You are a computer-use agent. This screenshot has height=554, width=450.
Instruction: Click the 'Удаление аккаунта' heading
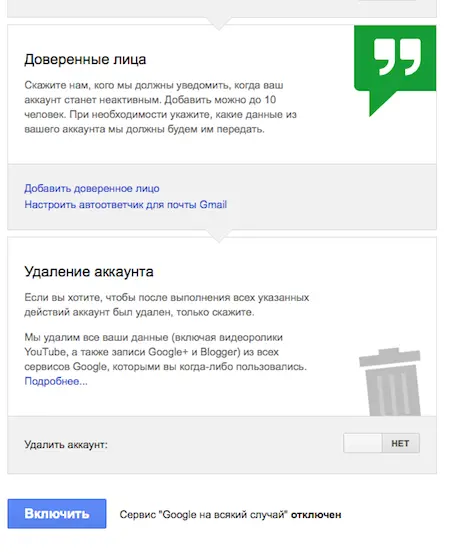[x=89, y=272]
